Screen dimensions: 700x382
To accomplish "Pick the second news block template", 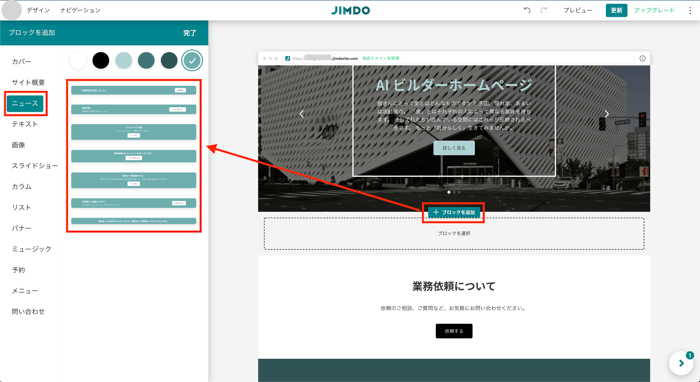I will click(133, 109).
